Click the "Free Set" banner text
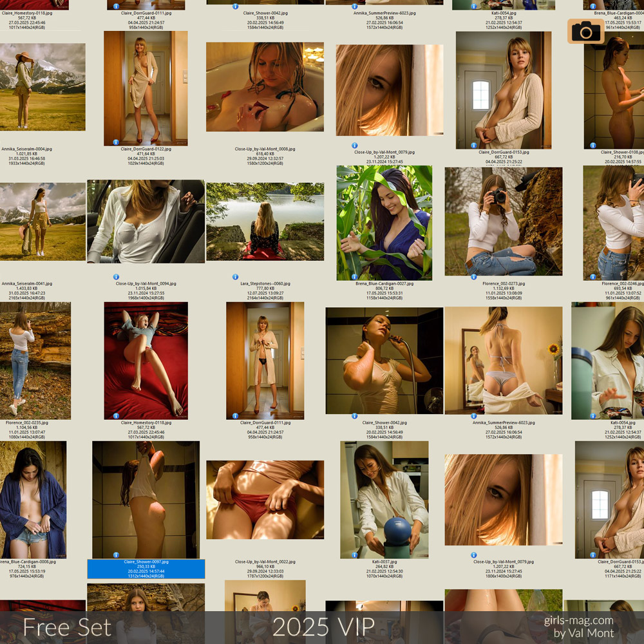 [67, 627]
